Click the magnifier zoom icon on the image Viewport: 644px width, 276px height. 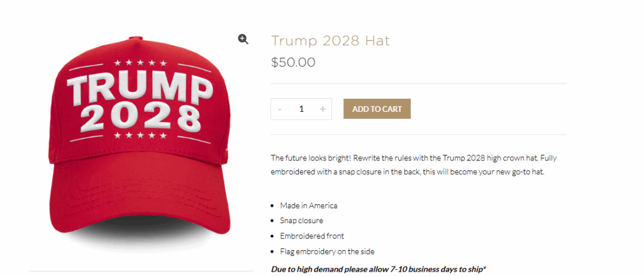243,40
